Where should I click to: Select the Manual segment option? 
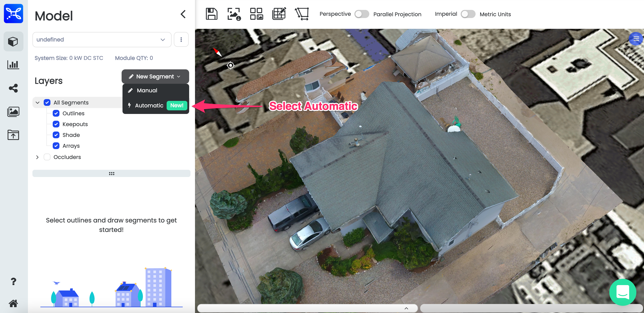156,91
